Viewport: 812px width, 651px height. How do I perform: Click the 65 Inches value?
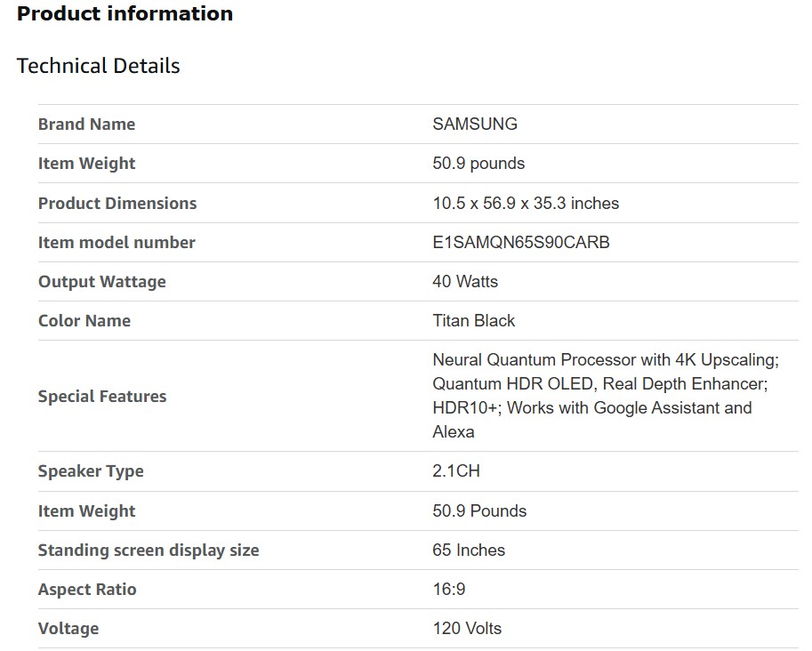[469, 551]
